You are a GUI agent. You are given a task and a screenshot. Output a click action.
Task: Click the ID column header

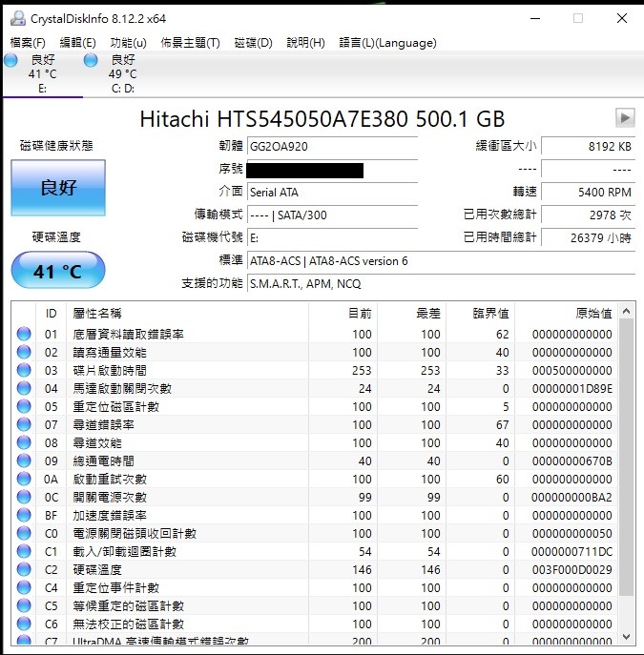pyautogui.click(x=51, y=314)
